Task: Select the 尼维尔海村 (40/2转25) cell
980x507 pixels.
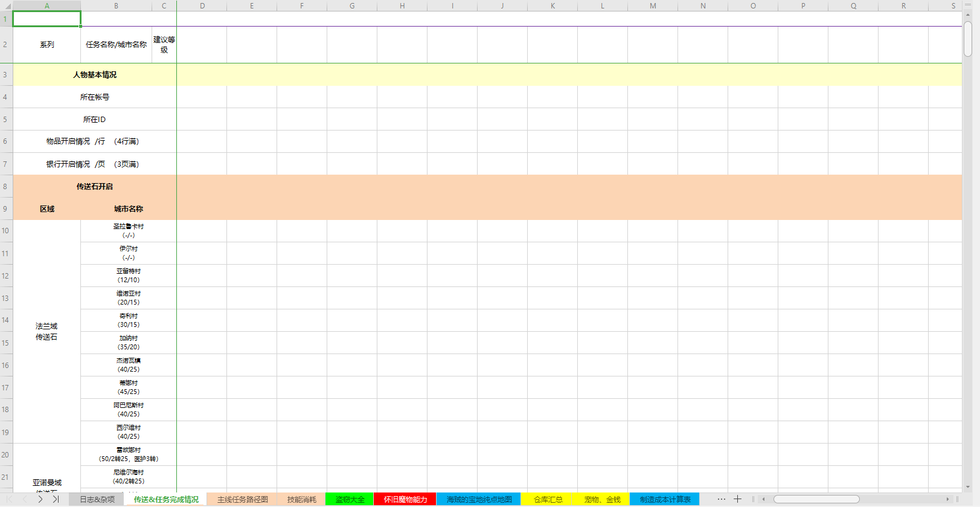Action: click(x=129, y=477)
